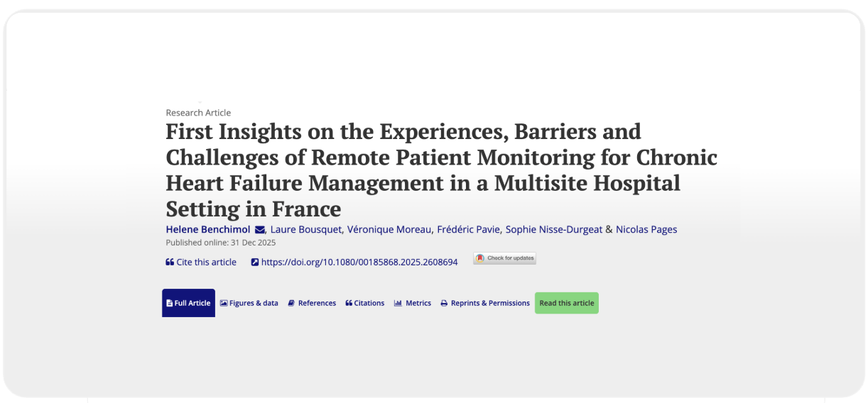868x403 pixels.
Task: Click the envelope icon beside Helene Benchimol
Action: (x=260, y=230)
